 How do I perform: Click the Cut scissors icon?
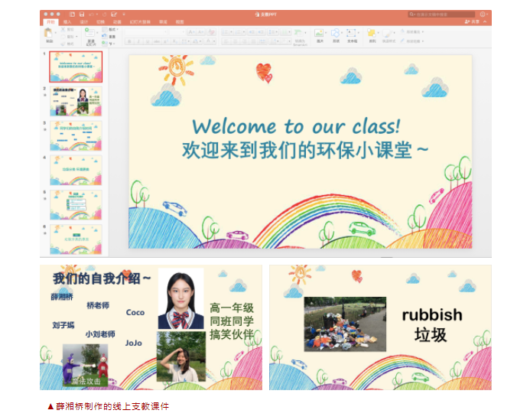coord(63,29)
